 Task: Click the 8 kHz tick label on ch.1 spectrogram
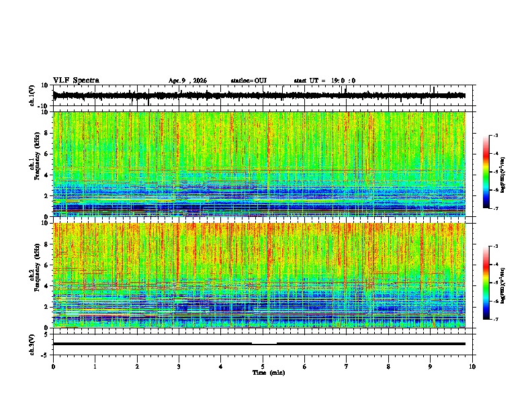[x=47, y=133]
